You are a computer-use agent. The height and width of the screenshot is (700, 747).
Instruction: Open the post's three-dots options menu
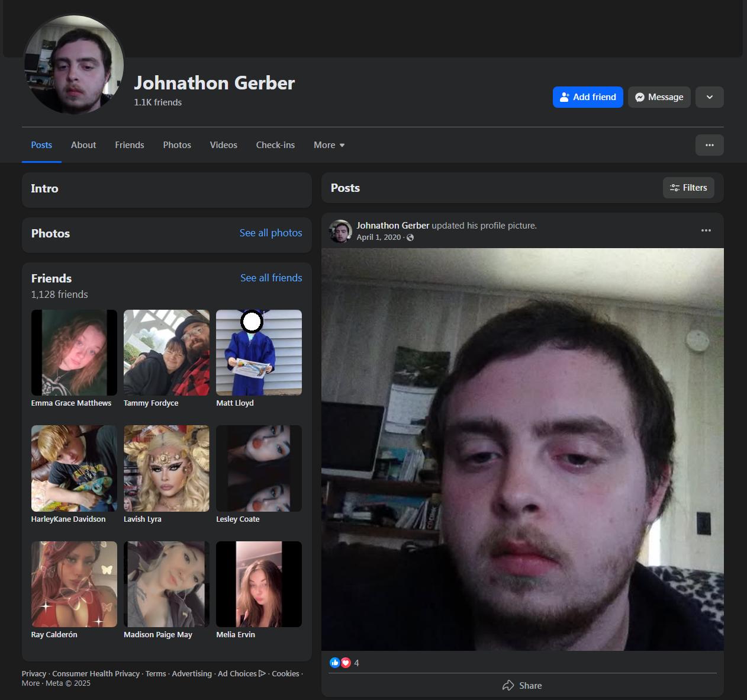706,230
